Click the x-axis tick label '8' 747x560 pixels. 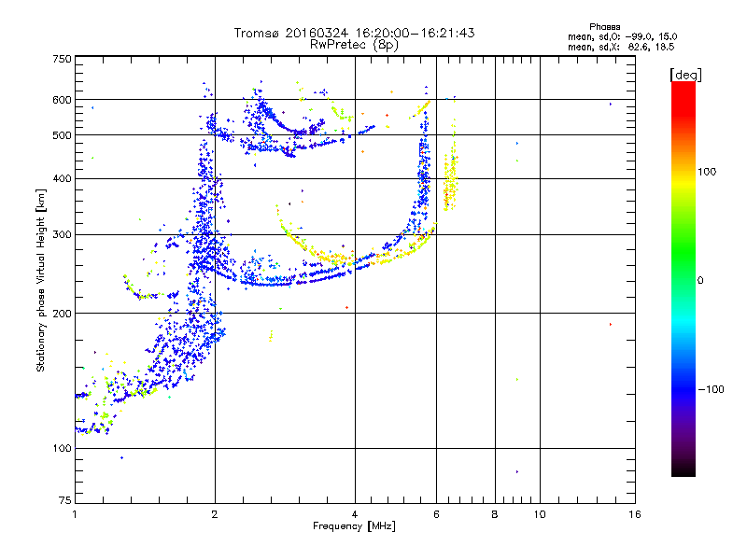tap(495, 514)
